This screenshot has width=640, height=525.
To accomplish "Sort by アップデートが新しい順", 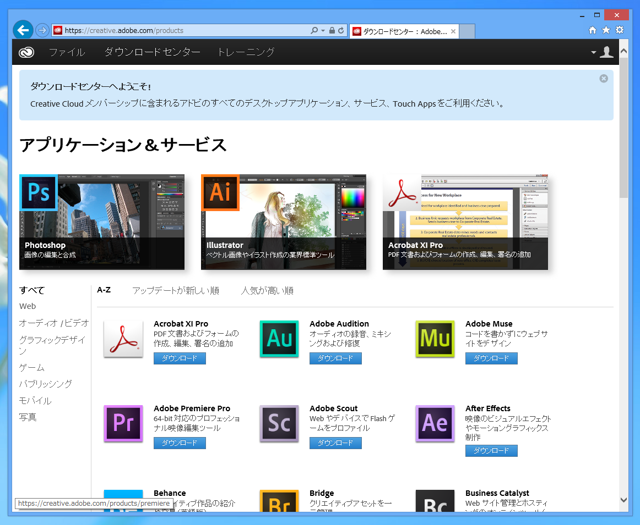I will coord(176,290).
